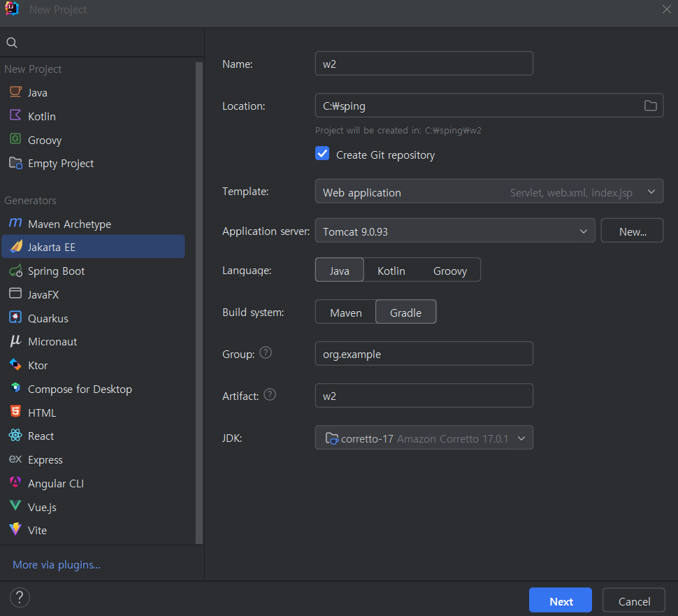Click the generators list scrollbar
678x616 pixels.
pos(199,303)
